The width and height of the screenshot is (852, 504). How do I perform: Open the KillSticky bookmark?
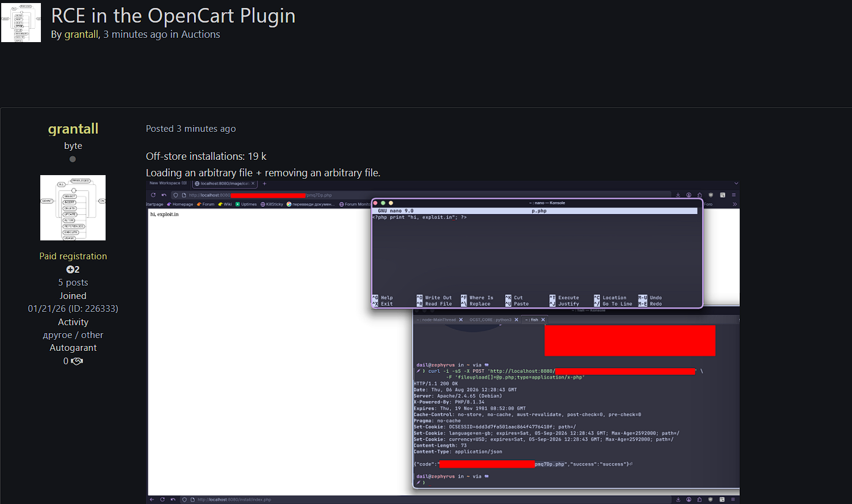pos(272,204)
